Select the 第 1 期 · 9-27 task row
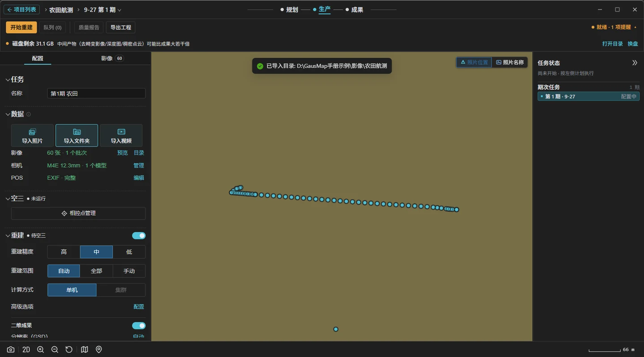The height and width of the screenshot is (357, 644). tap(589, 97)
